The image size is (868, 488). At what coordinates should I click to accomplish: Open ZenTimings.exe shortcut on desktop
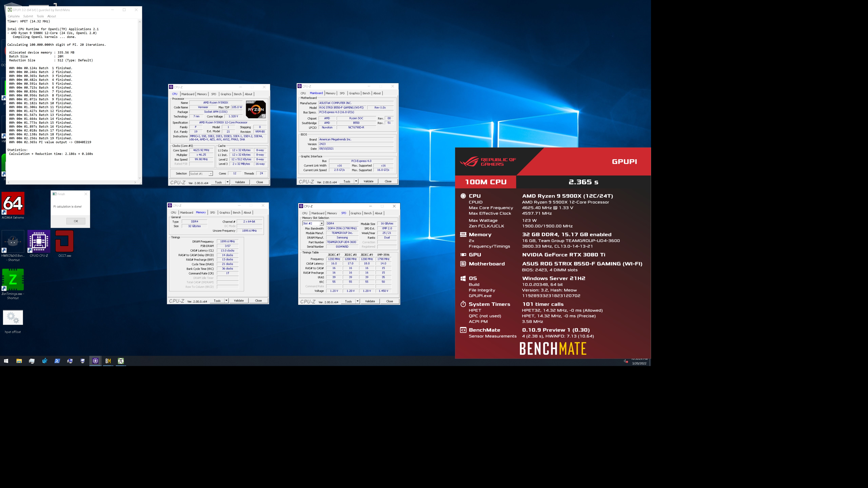point(13,284)
